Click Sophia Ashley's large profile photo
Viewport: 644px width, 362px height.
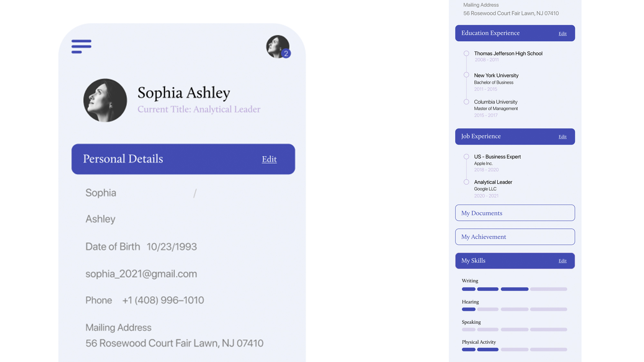click(x=105, y=100)
